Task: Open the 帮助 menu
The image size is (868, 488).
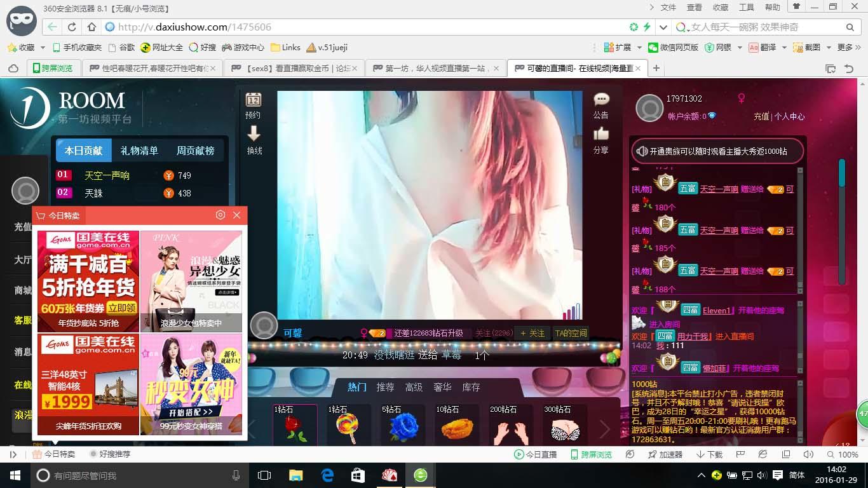Action: coord(773,8)
